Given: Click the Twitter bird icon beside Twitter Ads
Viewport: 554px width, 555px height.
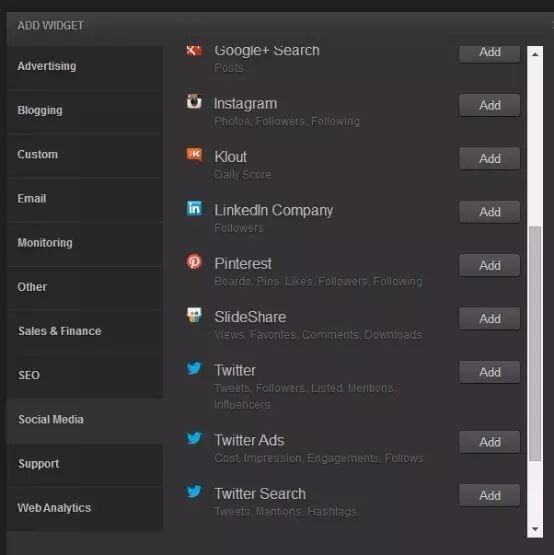Looking at the screenshot, I should 194,438.
